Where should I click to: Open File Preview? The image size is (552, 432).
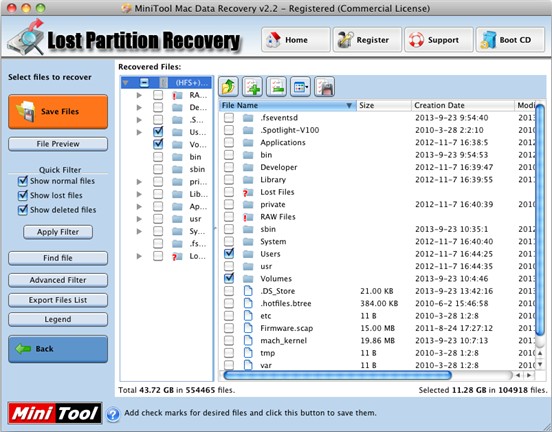tap(58, 144)
